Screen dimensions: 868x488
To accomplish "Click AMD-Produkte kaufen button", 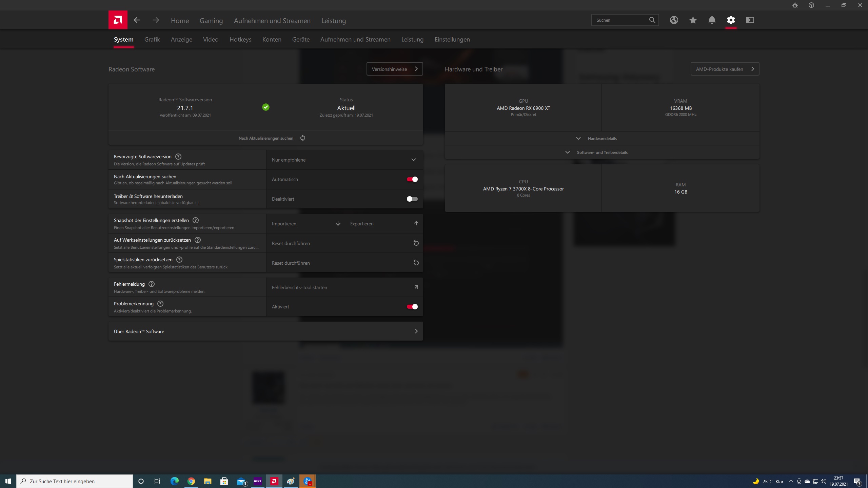I will point(725,69).
